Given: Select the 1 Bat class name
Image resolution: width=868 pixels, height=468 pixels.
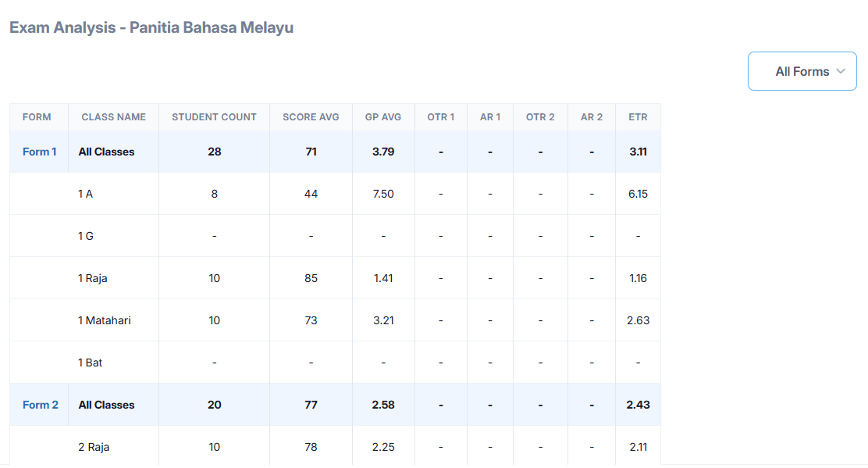Looking at the screenshot, I should (91, 363).
